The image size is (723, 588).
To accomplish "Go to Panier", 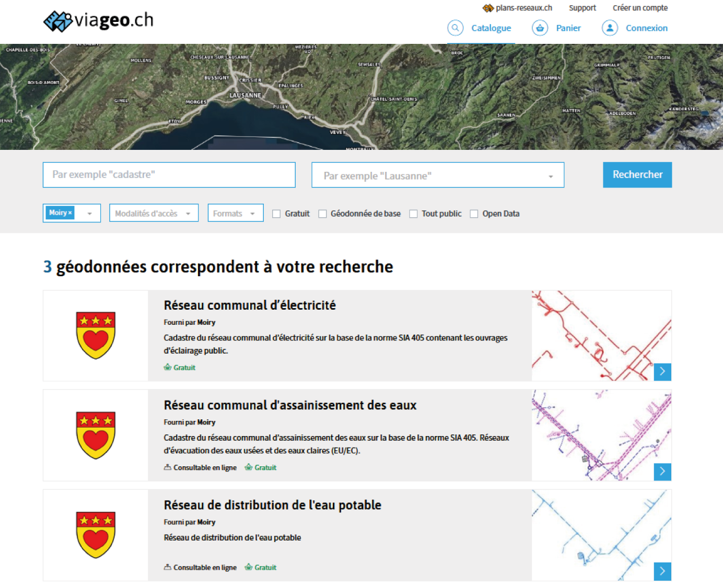I will click(568, 28).
